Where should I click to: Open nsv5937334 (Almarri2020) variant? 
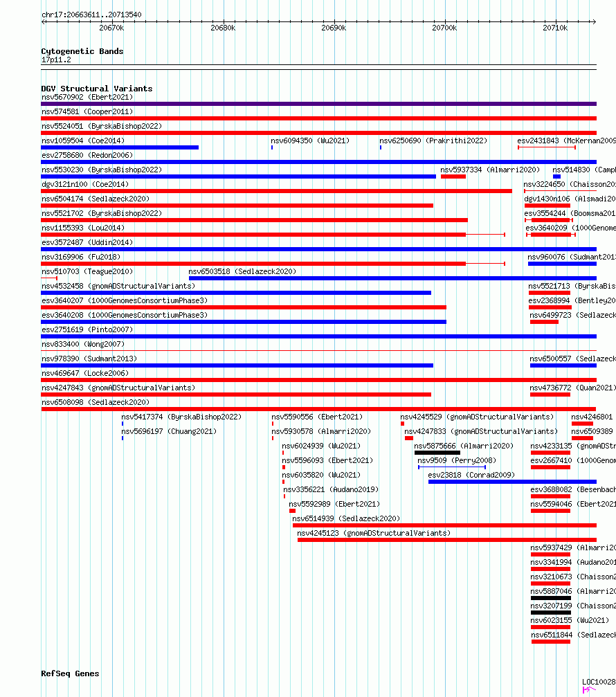point(490,170)
